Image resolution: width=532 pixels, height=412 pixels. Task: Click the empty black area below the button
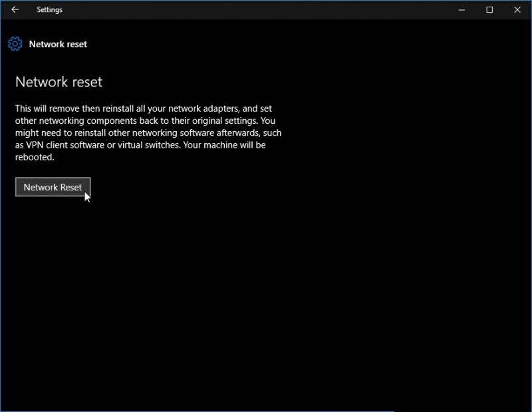pyautogui.click(x=266, y=300)
